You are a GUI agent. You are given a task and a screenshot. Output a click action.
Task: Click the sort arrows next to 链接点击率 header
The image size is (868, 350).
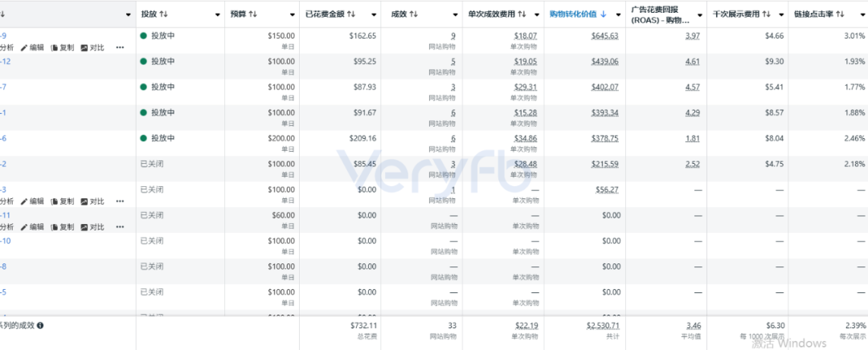(840, 14)
